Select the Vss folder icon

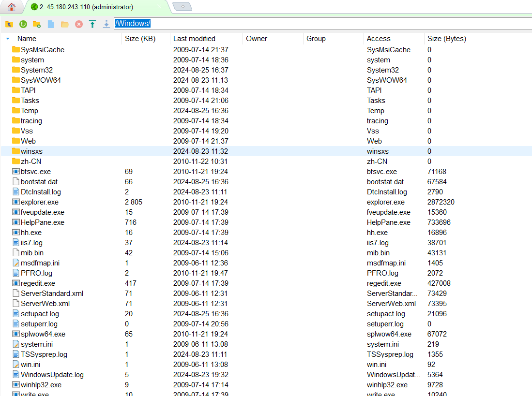(15, 131)
